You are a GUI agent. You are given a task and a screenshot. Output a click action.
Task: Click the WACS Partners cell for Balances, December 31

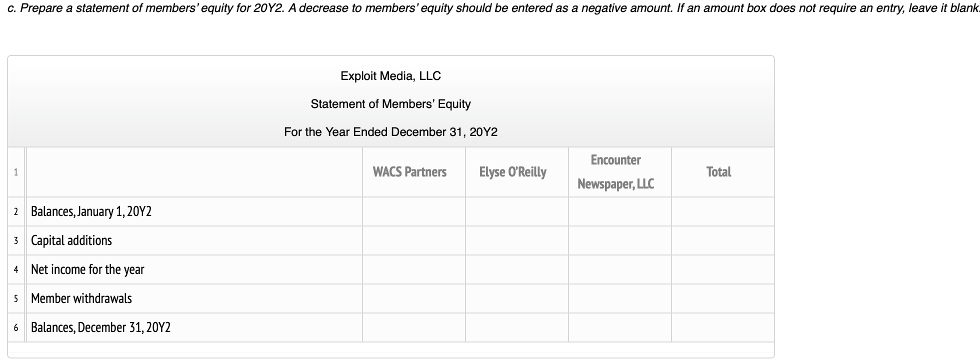(x=413, y=327)
